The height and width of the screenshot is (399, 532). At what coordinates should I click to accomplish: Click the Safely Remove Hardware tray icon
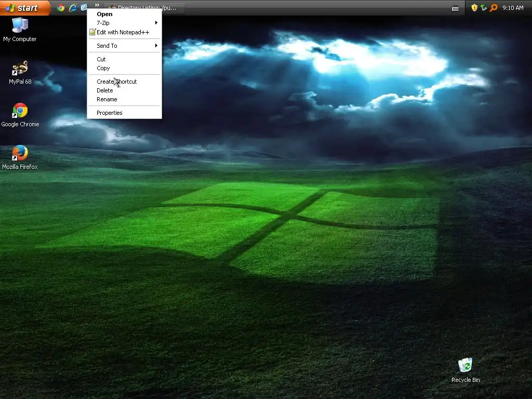[x=484, y=8]
